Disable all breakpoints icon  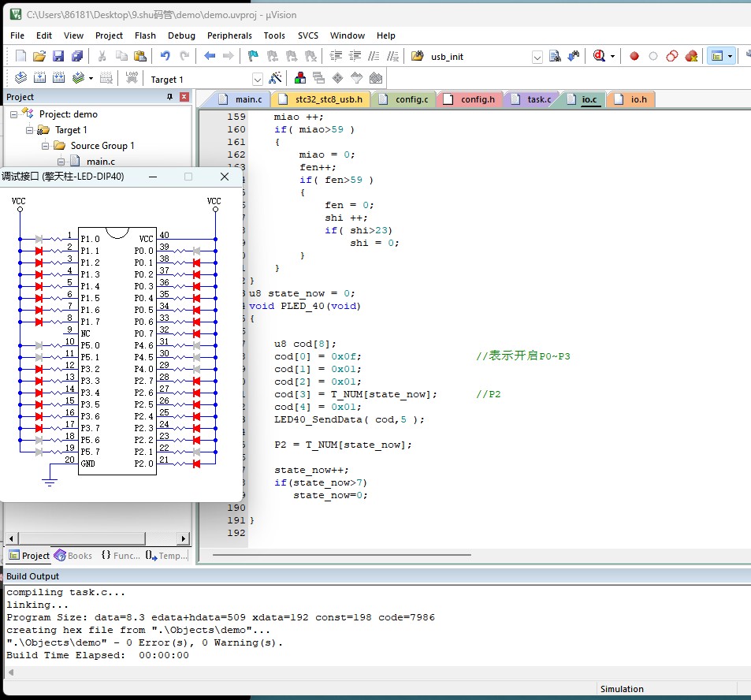[x=672, y=56]
